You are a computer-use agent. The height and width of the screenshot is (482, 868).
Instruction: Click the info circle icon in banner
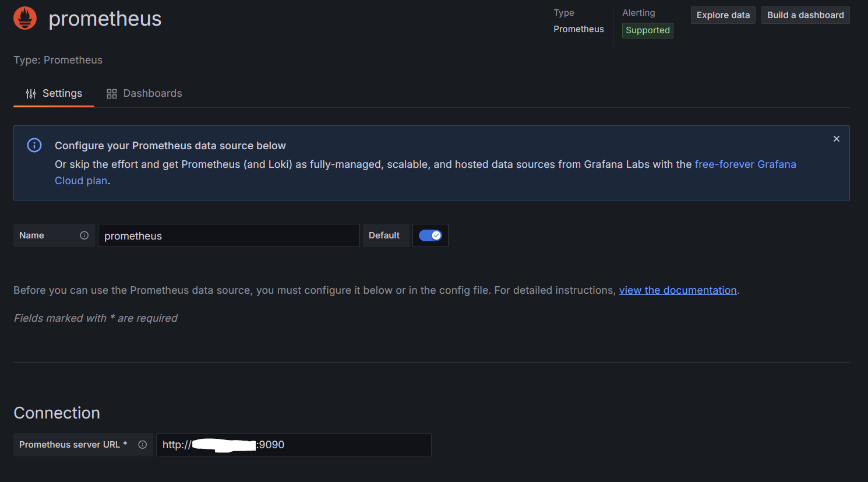34,145
